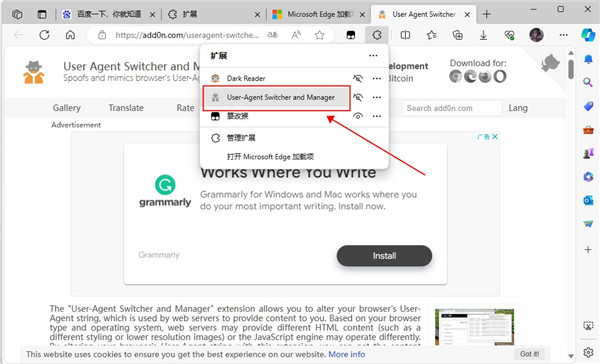Open more options for User-Agent Switcher and Manager
Image resolution: width=600 pixels, height=364 pixels.
[x=377, y=97]
